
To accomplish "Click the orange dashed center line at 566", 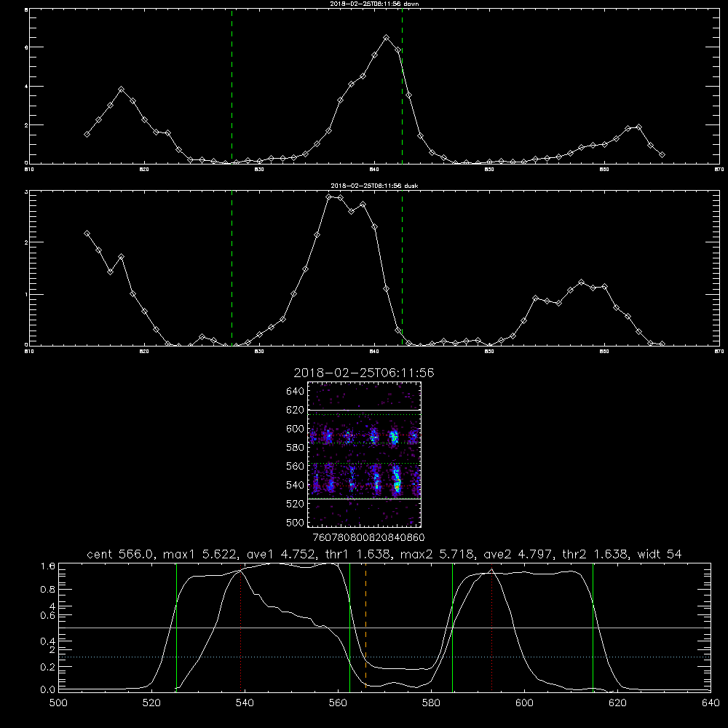I will coord(366,627).
